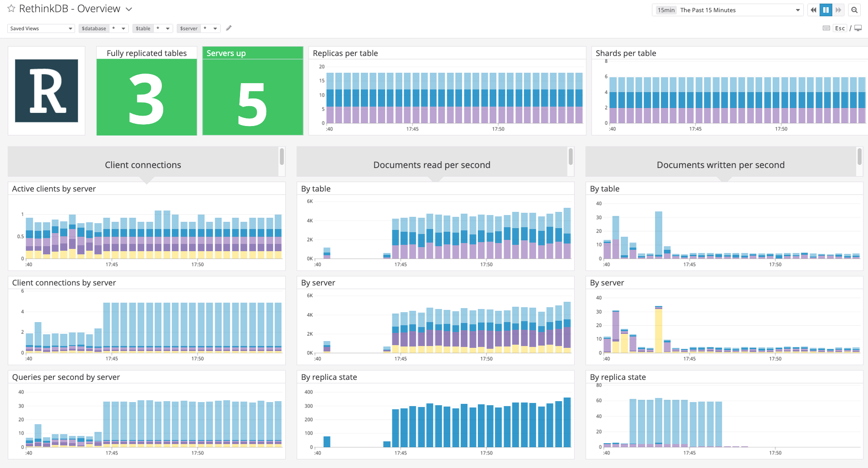
Task: Pause live dashboard updates
Action: click(826, 9)
